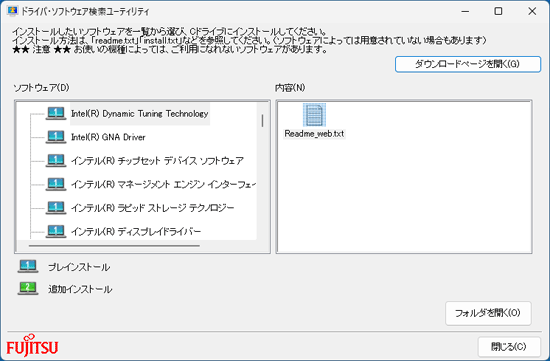Select インテル(R) ディスプレイドライバー entry

(136, 231)
